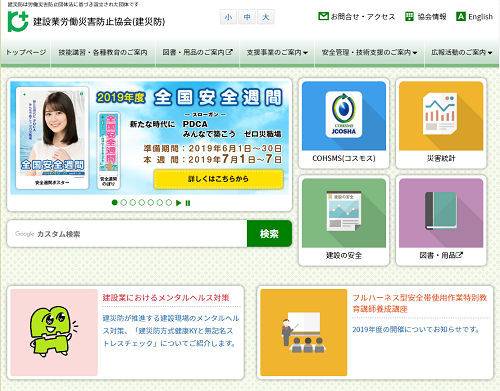Click the 建設業労働災害防止協会 site title

coord(99,22)
